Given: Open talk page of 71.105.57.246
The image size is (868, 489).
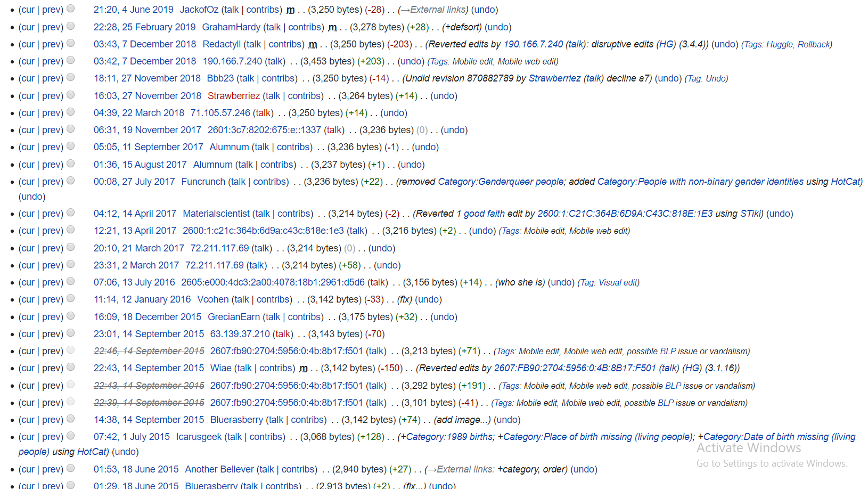Looking at the screenshot, I should coord(263,113).
